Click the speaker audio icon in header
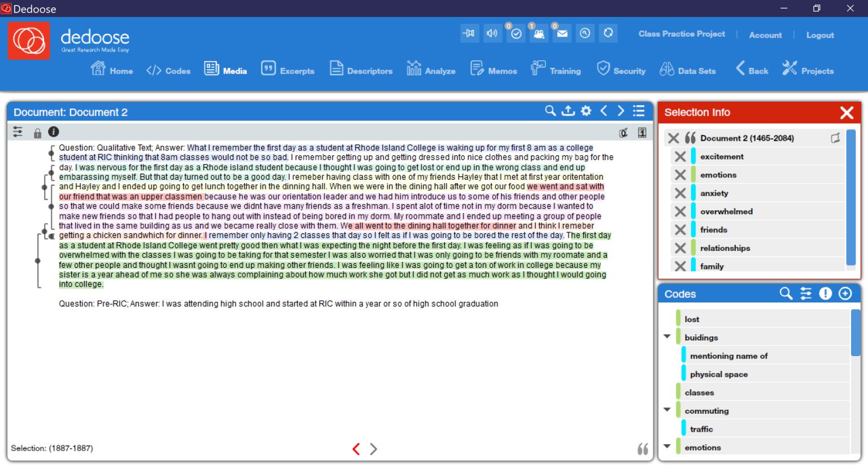 [492, 33]
